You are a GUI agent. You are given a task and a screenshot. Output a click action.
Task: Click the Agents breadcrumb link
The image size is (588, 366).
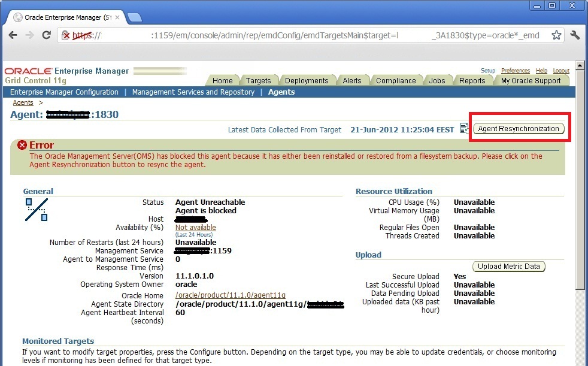pos(23,103)
